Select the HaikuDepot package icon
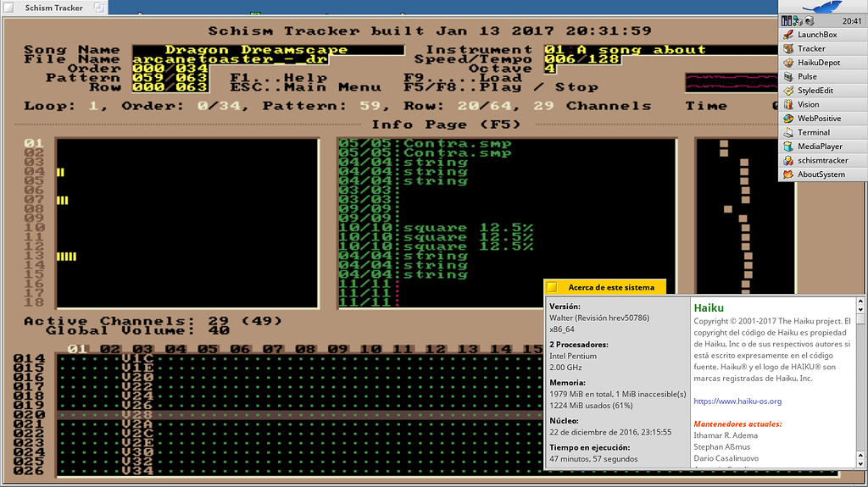Screen dimensions: 868x487 point(788,63)
